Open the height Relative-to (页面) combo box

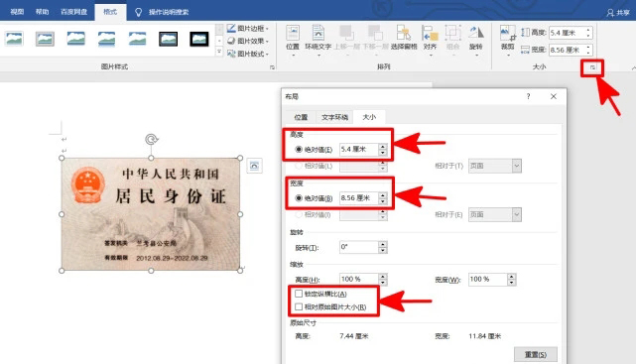[495, 166]
